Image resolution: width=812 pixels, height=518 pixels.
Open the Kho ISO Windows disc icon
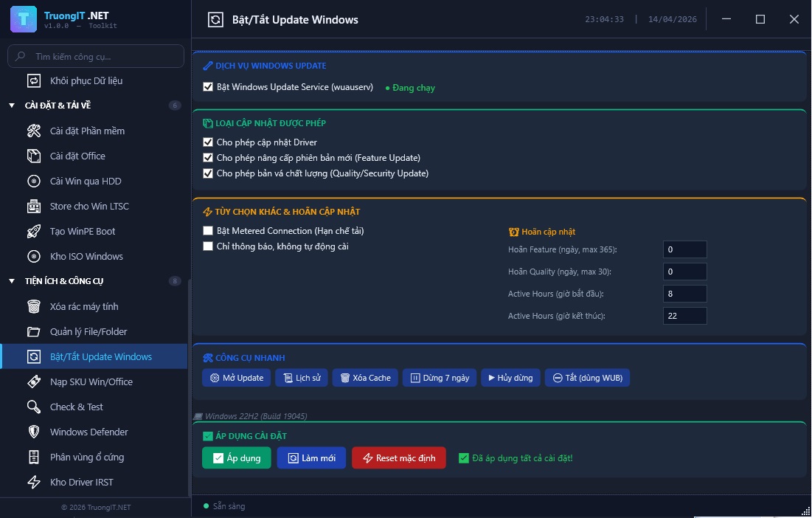click(32, 256)
